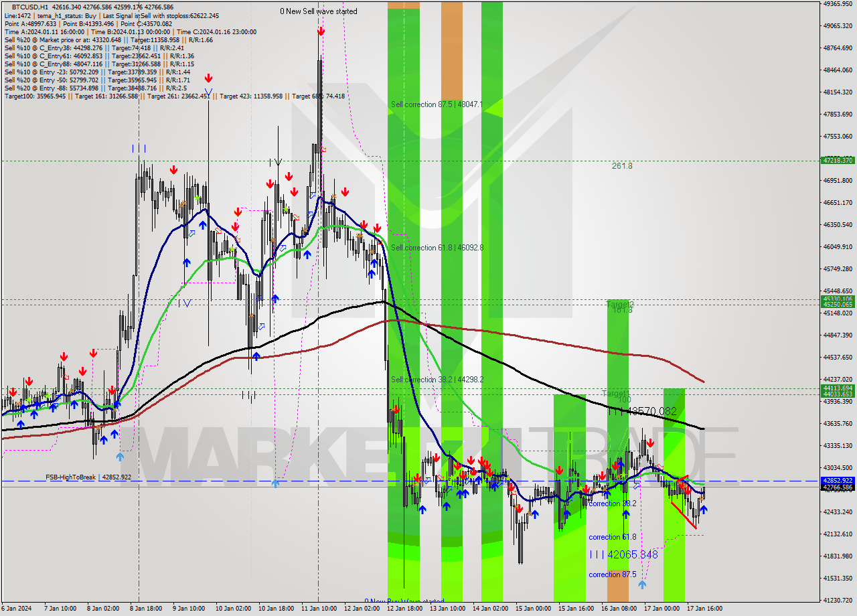857x616 pixels.
Task: Click the 'Target100: 35965.945' targets line
Action: pos(174,96)
